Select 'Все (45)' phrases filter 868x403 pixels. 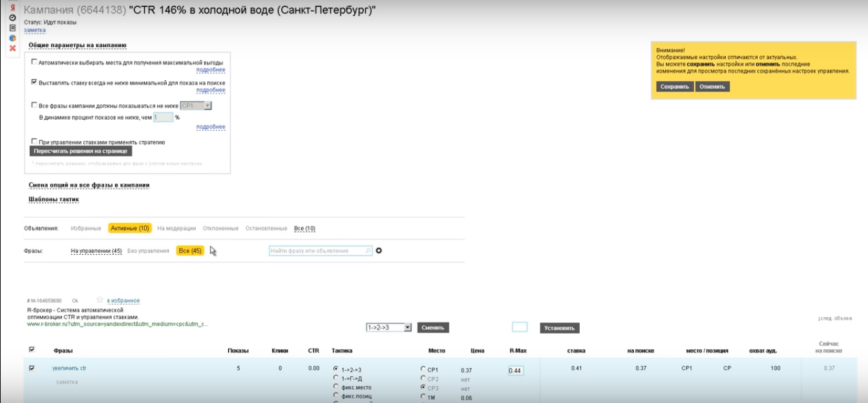click(x=190, y=251)
